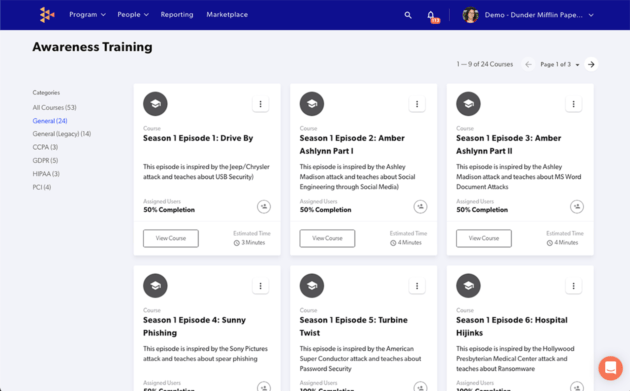Assign users icon on Episode 3 card
630x391 pixels.
coord(577,207)
